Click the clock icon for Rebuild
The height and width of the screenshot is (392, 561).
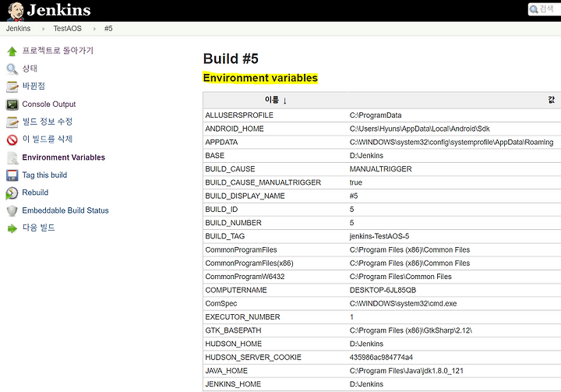tap(12, 193)
